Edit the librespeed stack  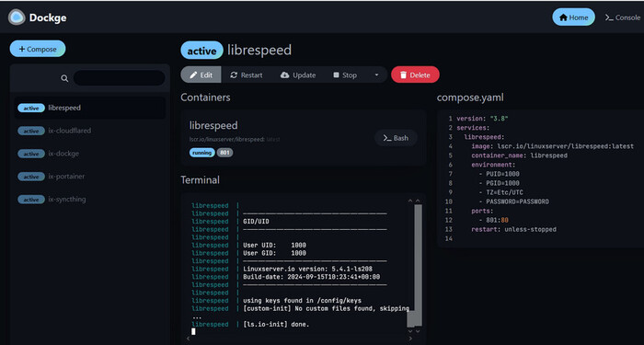(x=201, y=75)
